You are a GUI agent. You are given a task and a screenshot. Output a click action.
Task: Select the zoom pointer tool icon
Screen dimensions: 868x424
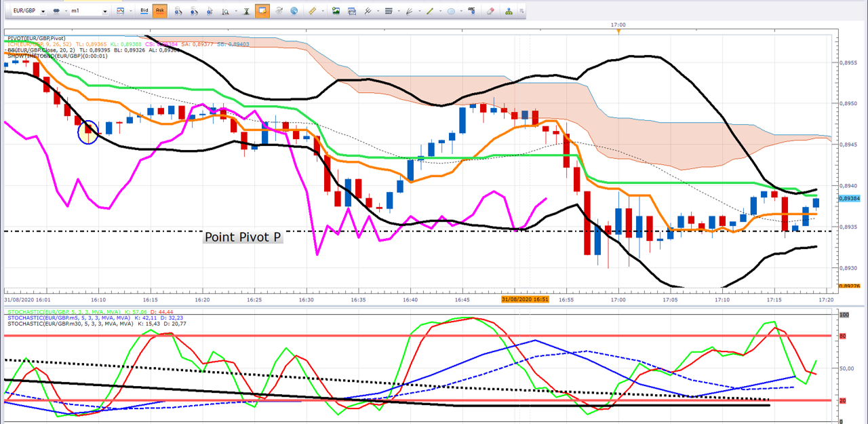(210, 11)
